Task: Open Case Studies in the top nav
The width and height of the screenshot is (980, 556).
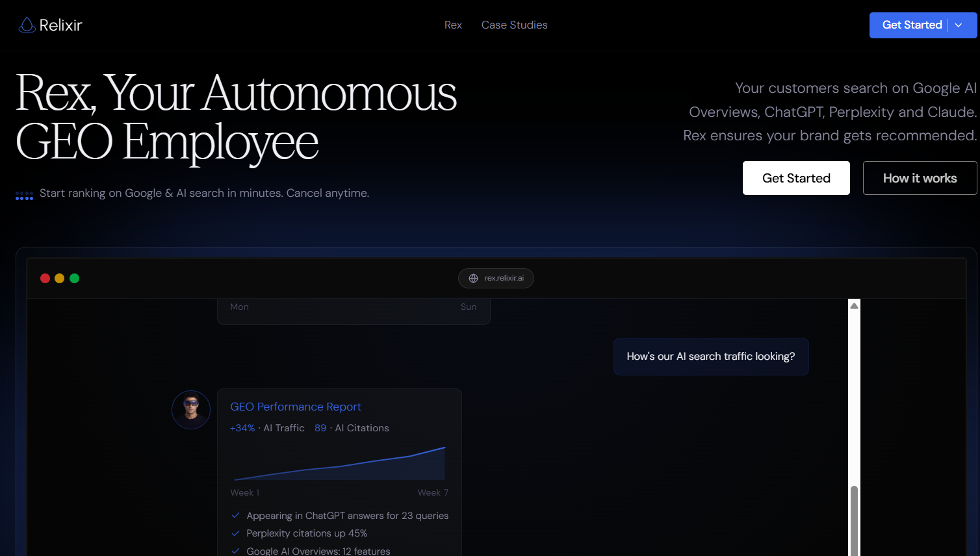Action: pyautogui.click(x=514, y=25)
